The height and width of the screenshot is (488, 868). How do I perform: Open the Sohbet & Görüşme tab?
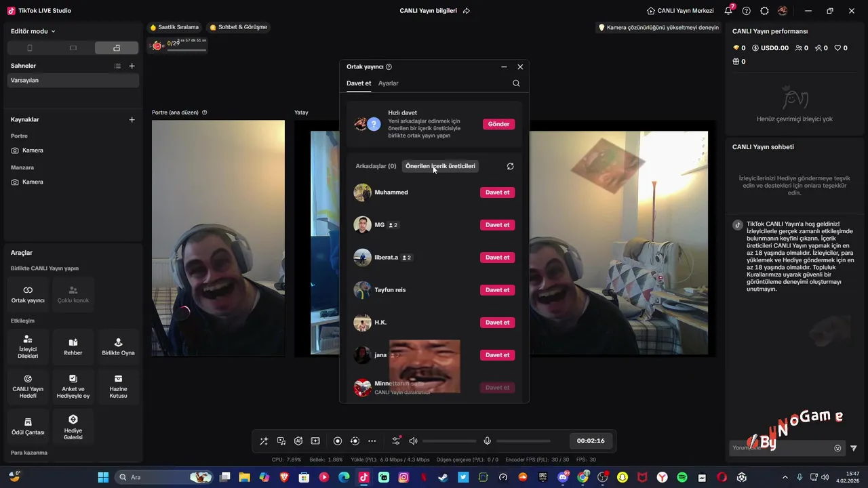[239, 27]
